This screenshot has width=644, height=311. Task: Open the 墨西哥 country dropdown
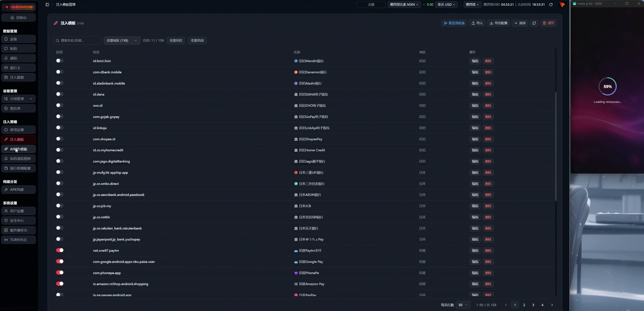(x=472, y=4)
